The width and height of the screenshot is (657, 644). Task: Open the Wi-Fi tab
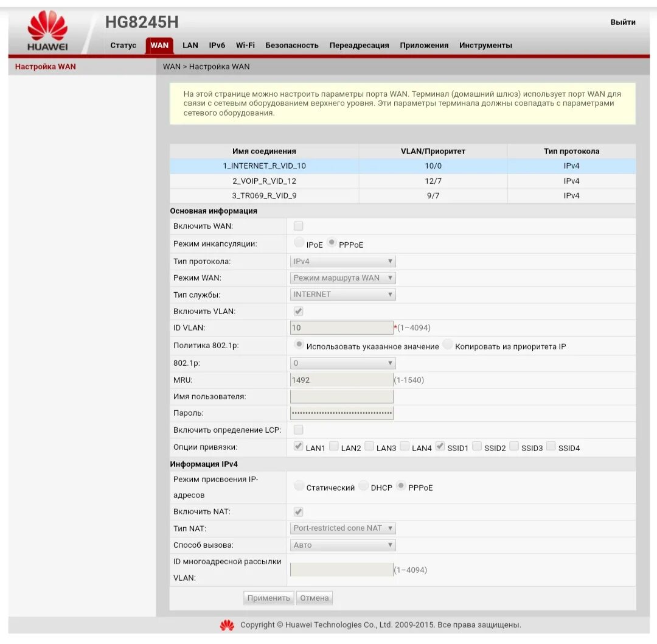pyautogui.click(x=245, y=45)
